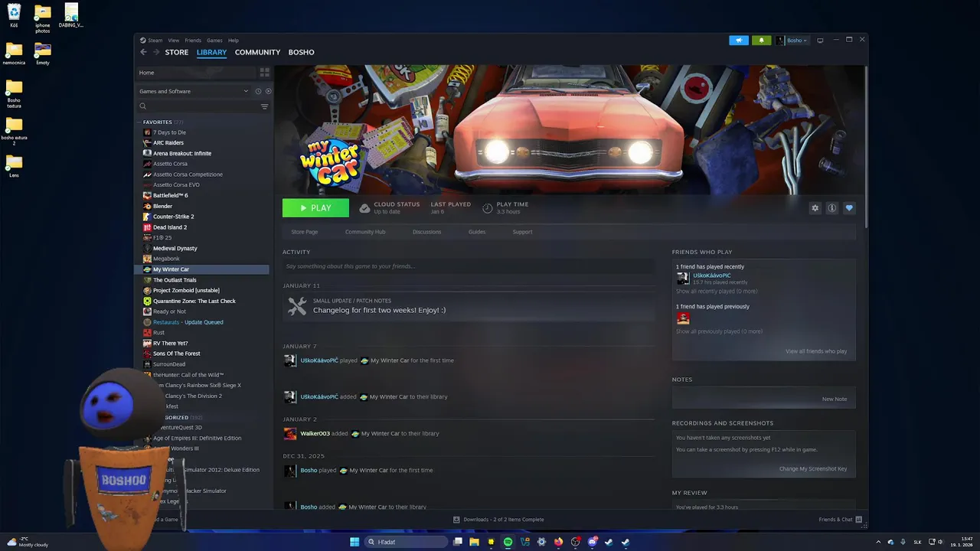Viewport: 980px width, 551px height.
Task: Select the iphone photos desktop folder
Action: tap(43, 18)
